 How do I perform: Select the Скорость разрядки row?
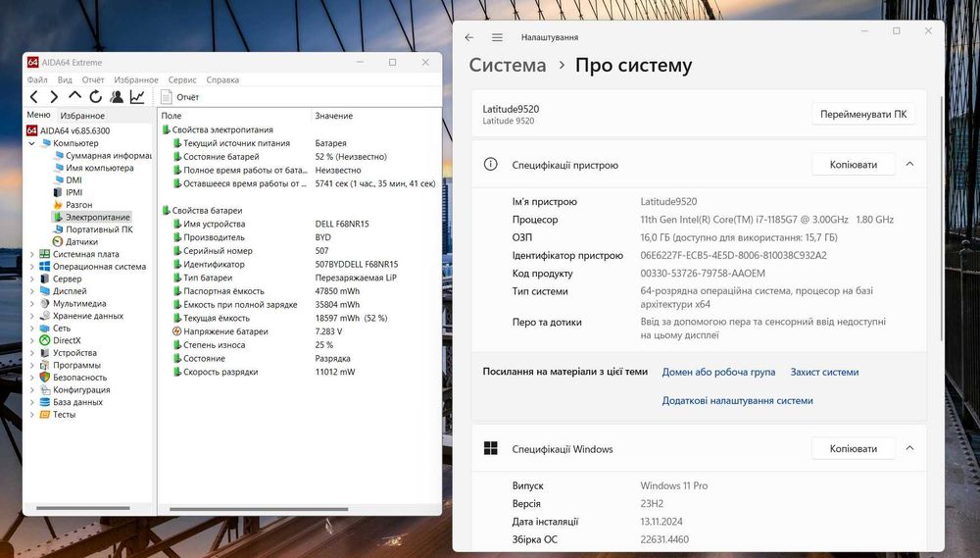tap(300, 373)
